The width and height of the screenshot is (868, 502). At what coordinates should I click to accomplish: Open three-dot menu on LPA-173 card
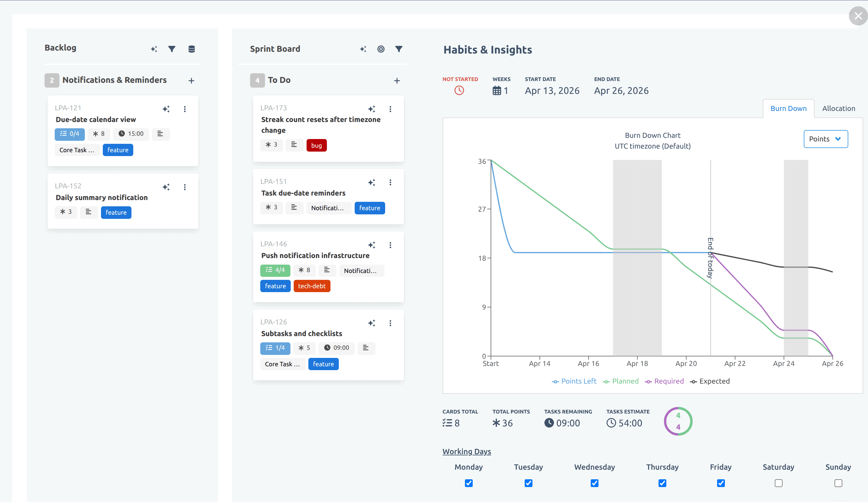point(390,109)
